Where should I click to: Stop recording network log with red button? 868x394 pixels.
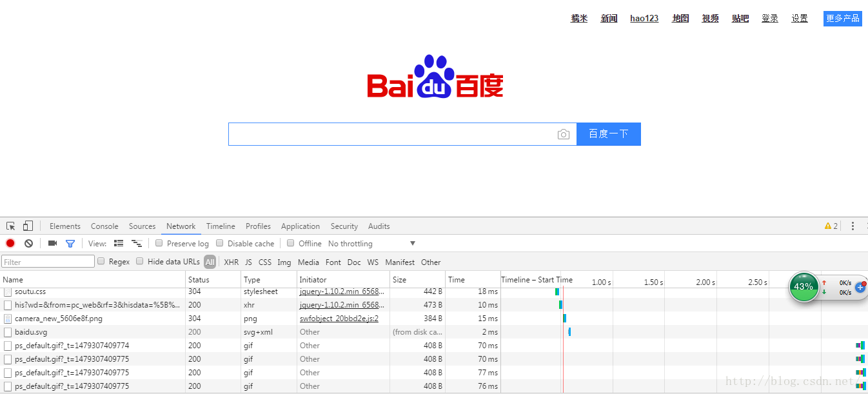point(10,243)
